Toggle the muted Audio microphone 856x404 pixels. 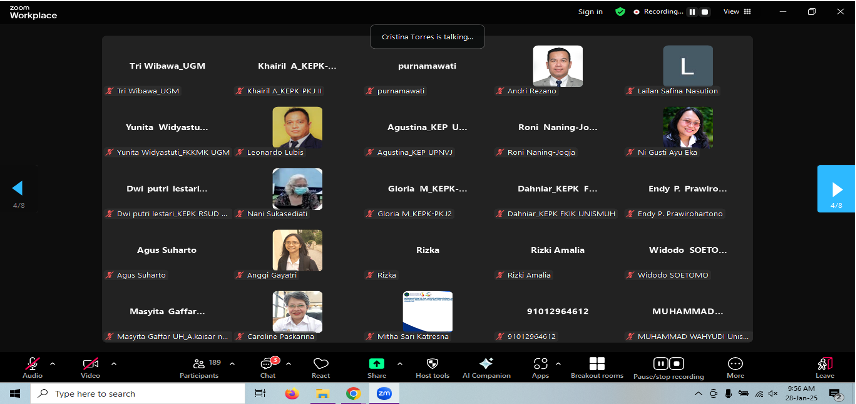coord(33,366)
